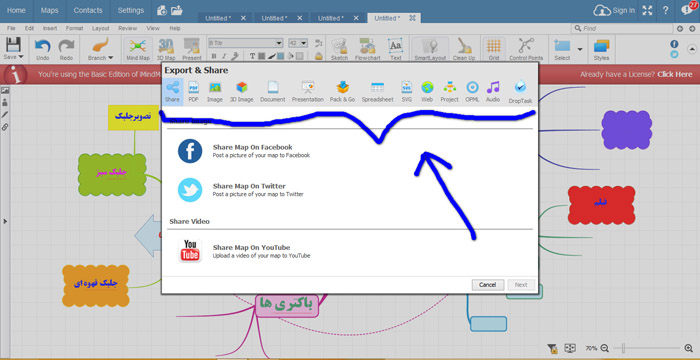Toggle italic formatting
This screenshot has width=700, height=360.
pos(224,56)
